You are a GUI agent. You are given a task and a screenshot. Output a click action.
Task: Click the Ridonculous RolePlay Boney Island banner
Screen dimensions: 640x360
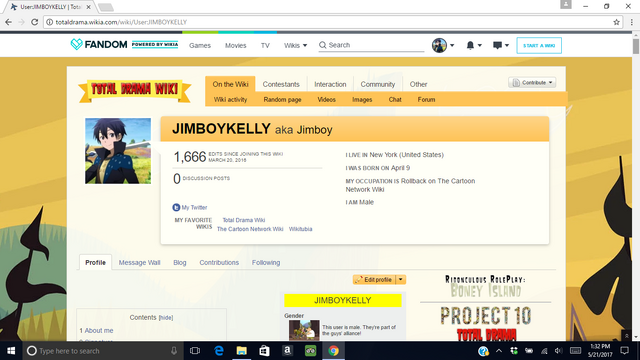[x=485, y=286]
